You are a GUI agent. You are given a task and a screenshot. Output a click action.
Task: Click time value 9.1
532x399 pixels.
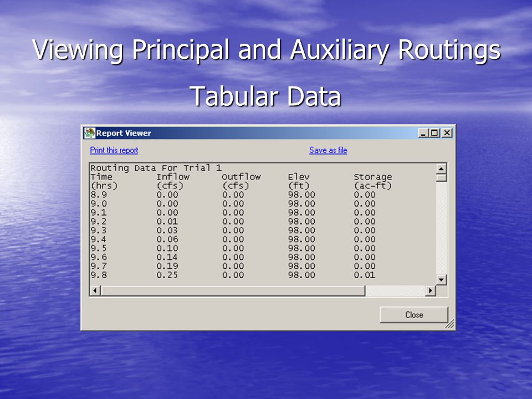[x=99, y=212]
